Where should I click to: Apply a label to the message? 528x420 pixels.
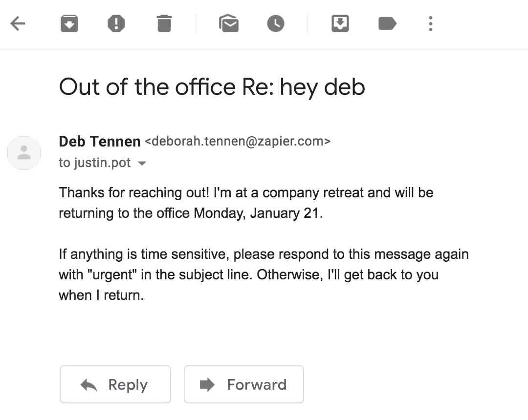tap(387, 23)
